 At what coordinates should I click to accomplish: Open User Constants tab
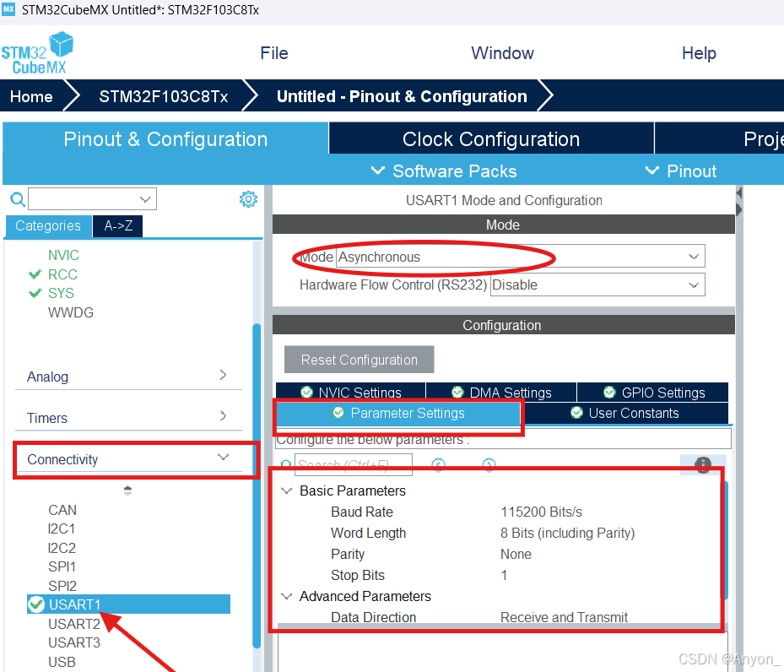pos(624,413)
